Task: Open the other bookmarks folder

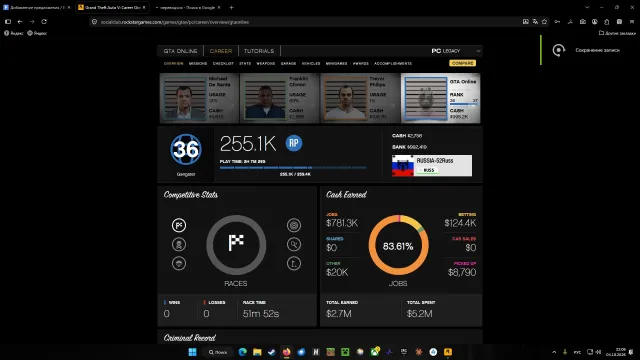Action: 617,33
